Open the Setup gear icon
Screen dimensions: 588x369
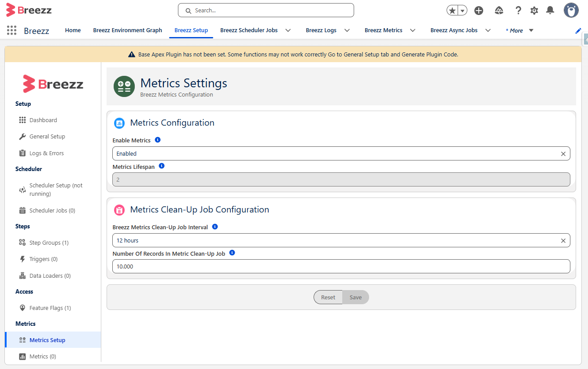pyautogui.click(x=534, y=11)
